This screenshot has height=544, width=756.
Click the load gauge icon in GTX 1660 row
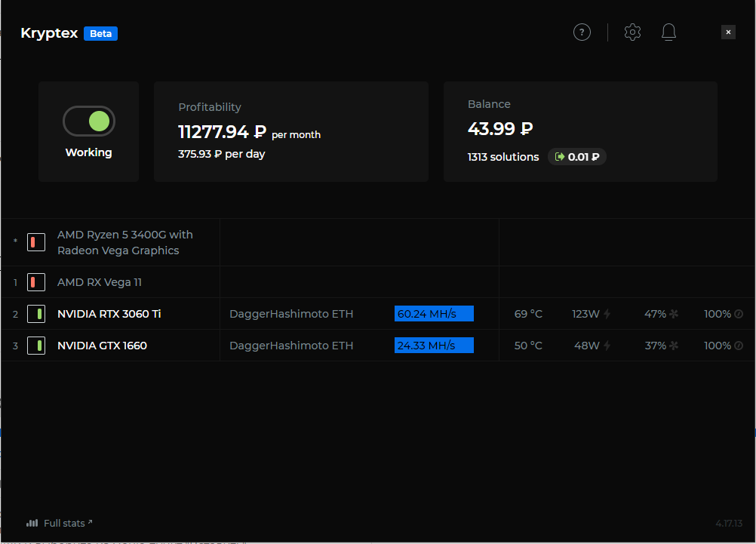[x=739, y=346]
